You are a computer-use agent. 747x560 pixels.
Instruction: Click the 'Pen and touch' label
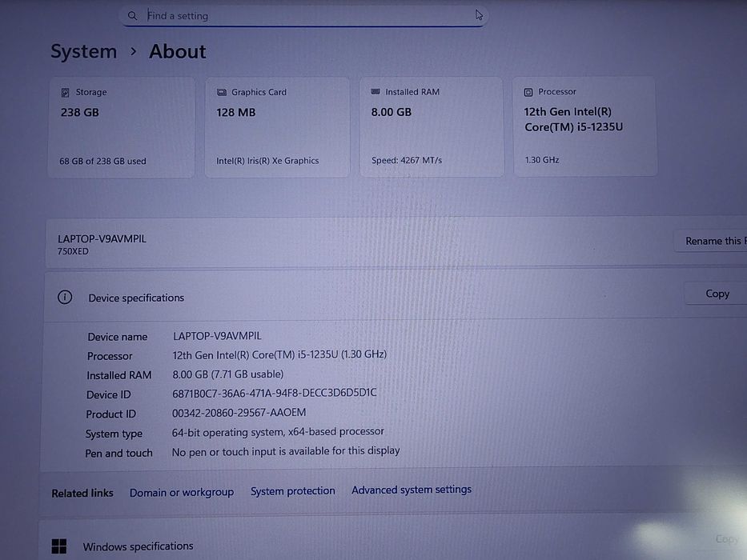(x=118, y=454)
